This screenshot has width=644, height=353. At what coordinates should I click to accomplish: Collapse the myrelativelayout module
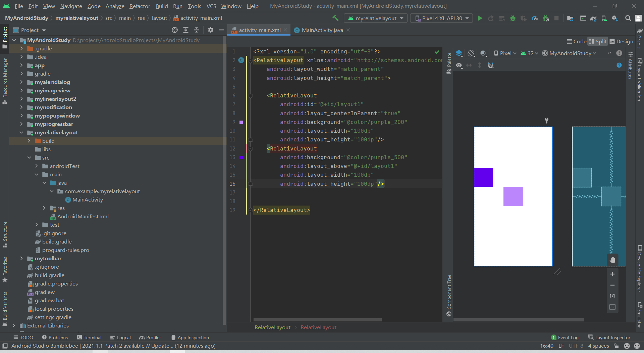pyautogui.click(x=21, y=132)
